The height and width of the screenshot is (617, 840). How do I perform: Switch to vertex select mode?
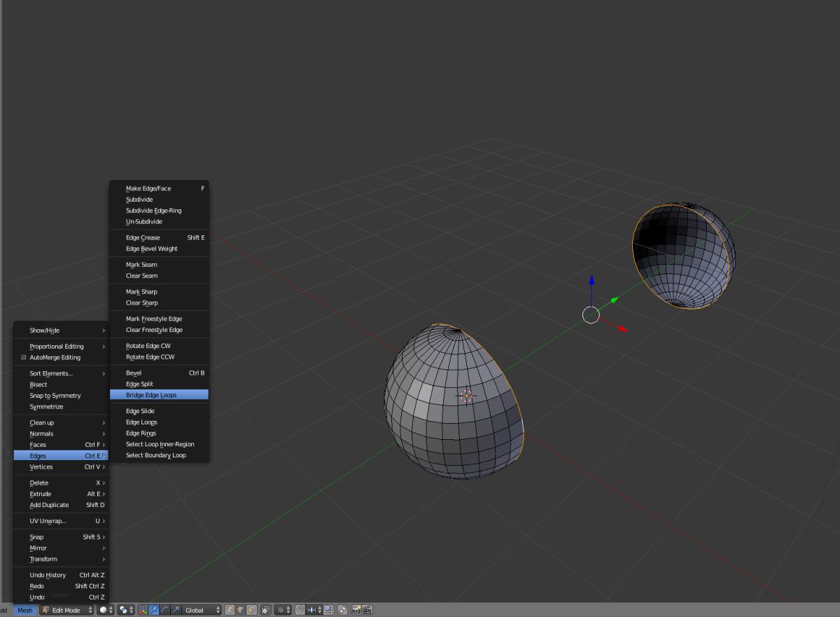[230, 610]
